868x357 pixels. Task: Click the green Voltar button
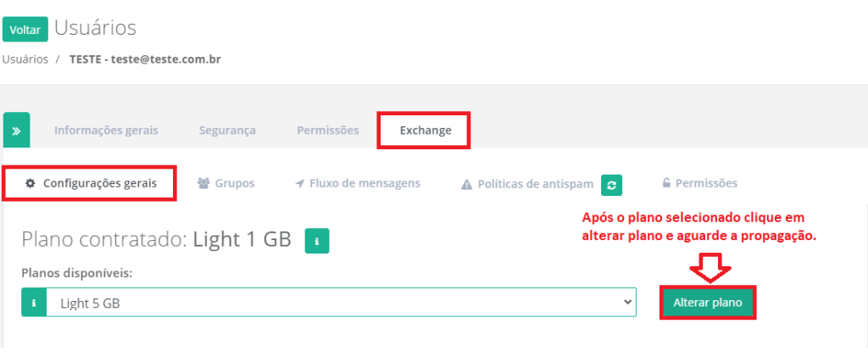[25, 30]
